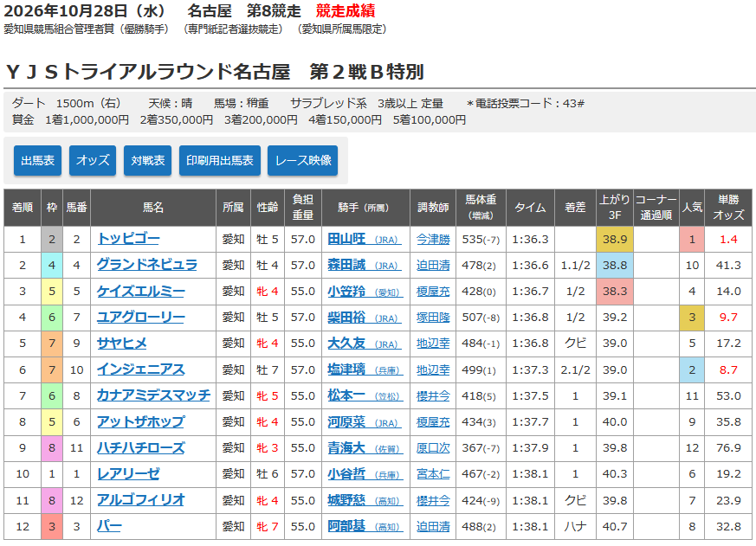Open trainer link 今津勝
Screen dimensions: 756x546
[433, 239]
